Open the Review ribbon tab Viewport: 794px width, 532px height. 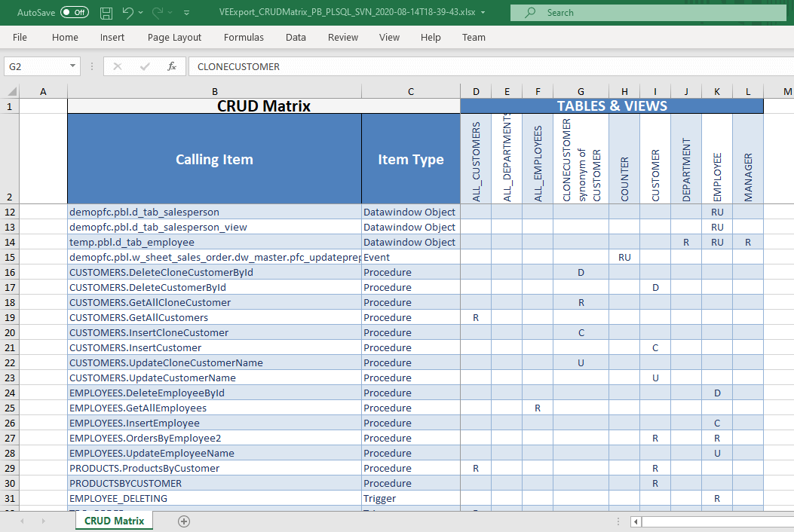(x=342, y=37)
